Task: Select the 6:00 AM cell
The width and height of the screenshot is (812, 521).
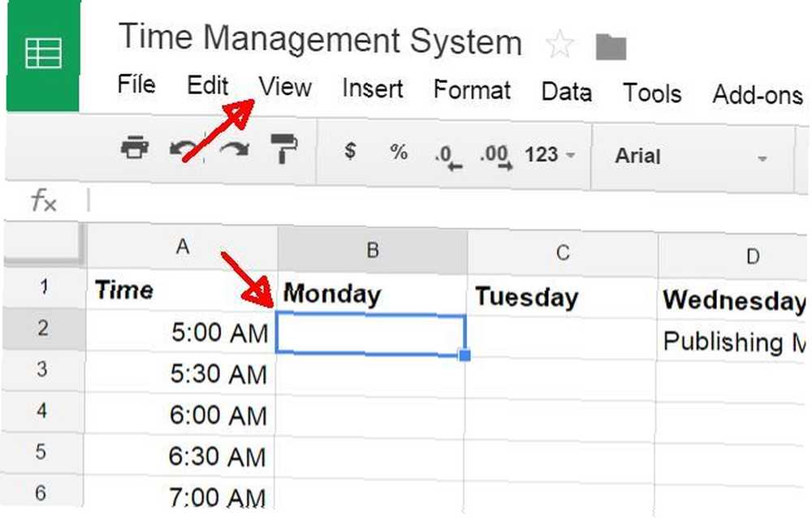Action: point(180,415)
